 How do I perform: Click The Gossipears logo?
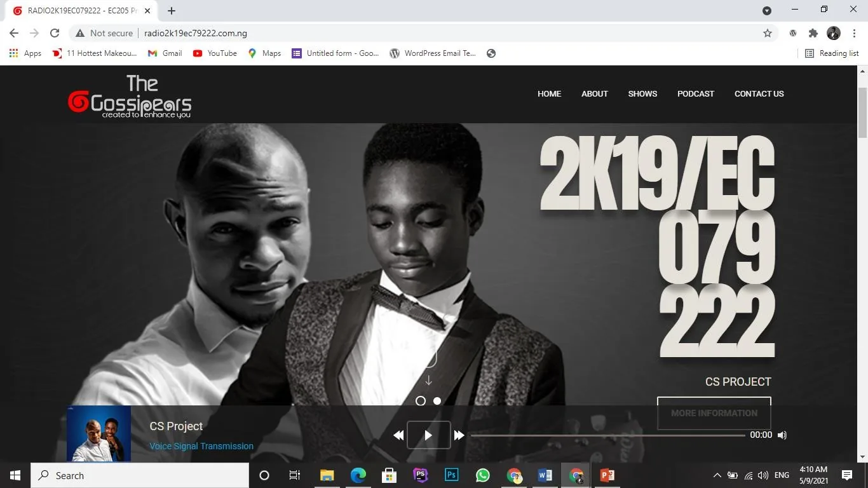(130, 97)
